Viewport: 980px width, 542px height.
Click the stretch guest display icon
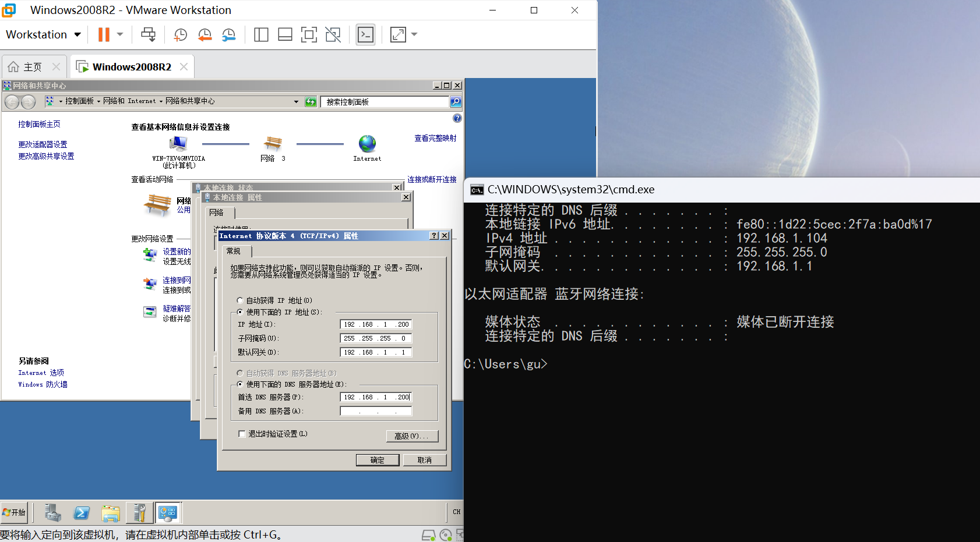(398, 35)
